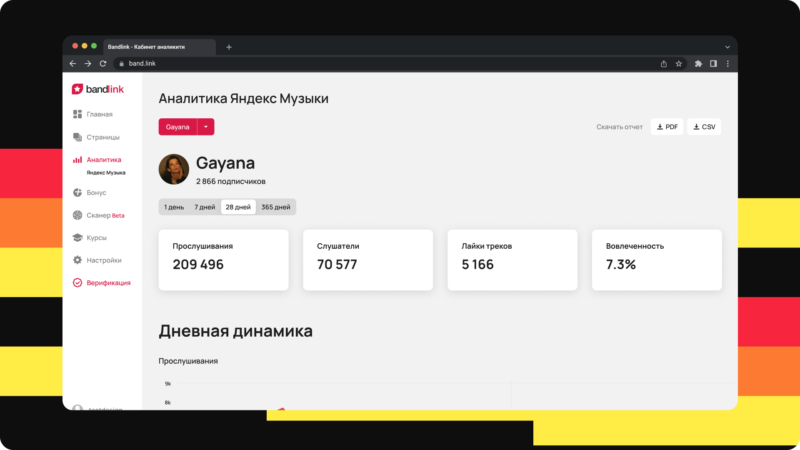Open Бонус section in sidebar
This screenshot has width=800, height=450.
point(96,192)
